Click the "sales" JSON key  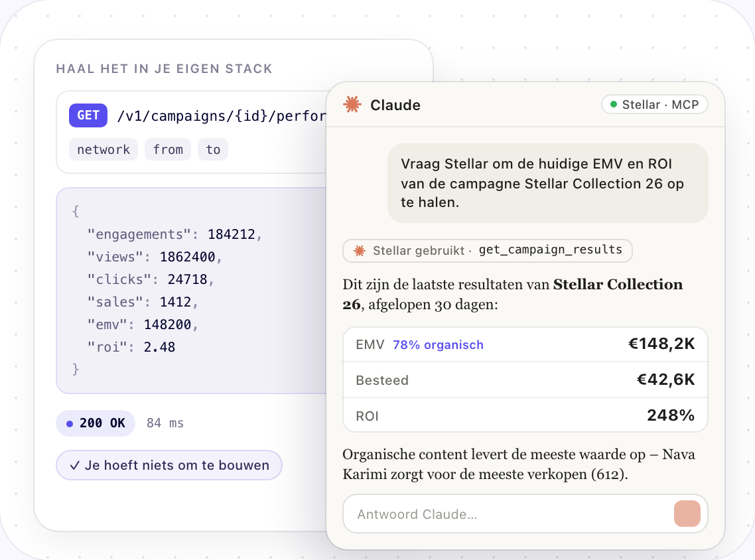pos(115,303)
